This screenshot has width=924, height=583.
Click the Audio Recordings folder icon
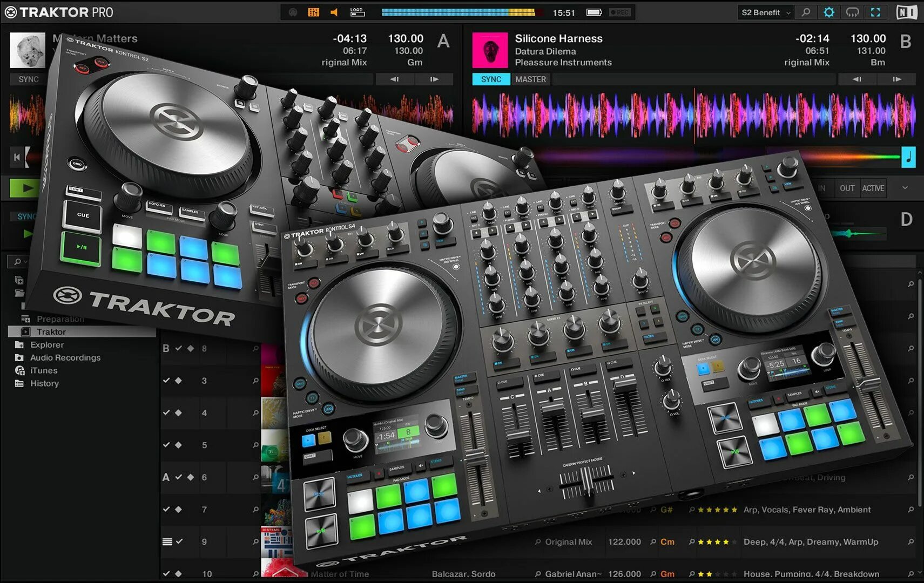(x=19, y=358)
